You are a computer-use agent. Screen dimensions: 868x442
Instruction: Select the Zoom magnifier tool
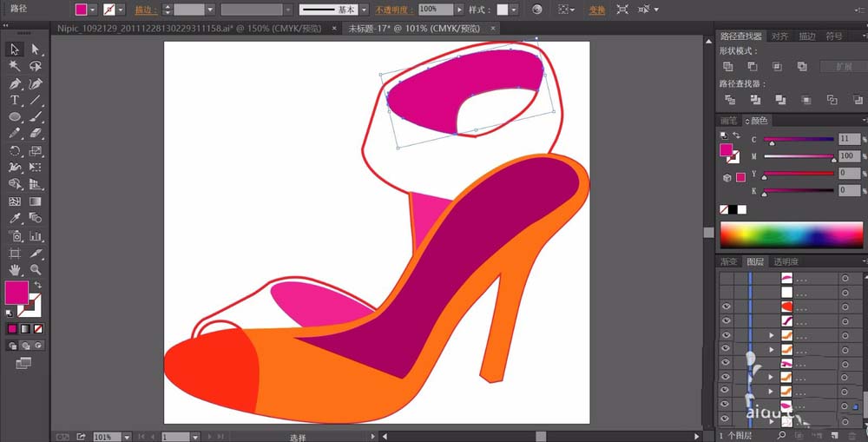pos(36,270)
